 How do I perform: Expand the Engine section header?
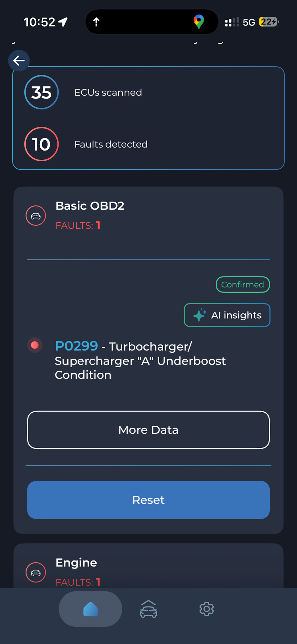tap(76, 562)
